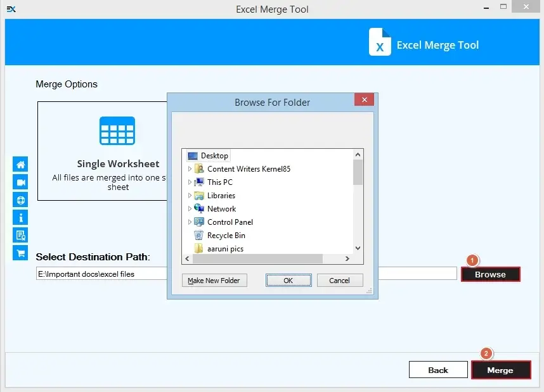Click the Excel Merge Tool header logo
The height and width of the screenshot is (392, 544).
point(380,42)
